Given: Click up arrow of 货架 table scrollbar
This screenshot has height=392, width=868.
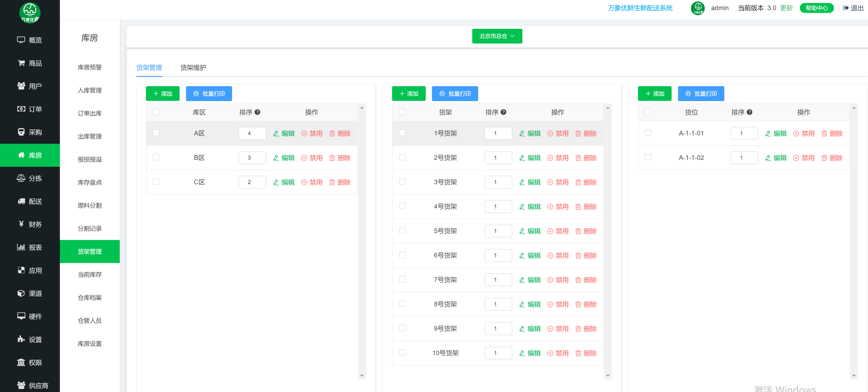Looking at the screenshot, I should (608, 108).
